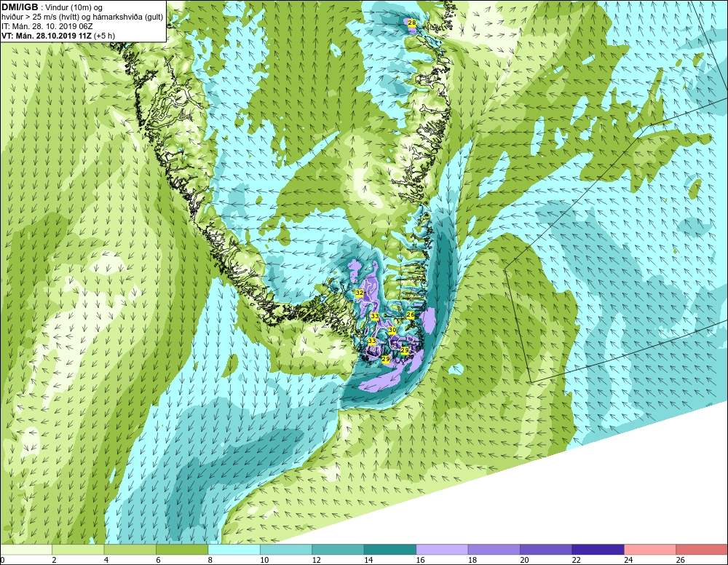Select the 20–22 m/s violet swatch
728x565 pixels.
click(546, 550)
